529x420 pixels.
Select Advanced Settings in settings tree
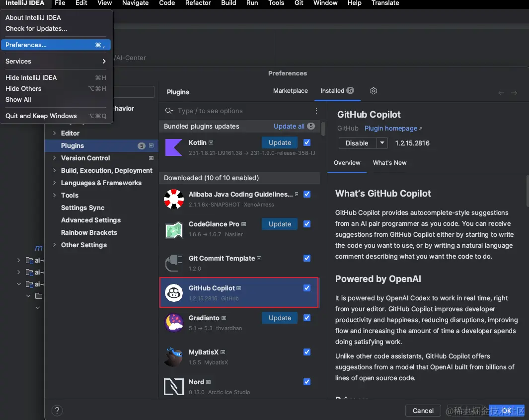91,220
